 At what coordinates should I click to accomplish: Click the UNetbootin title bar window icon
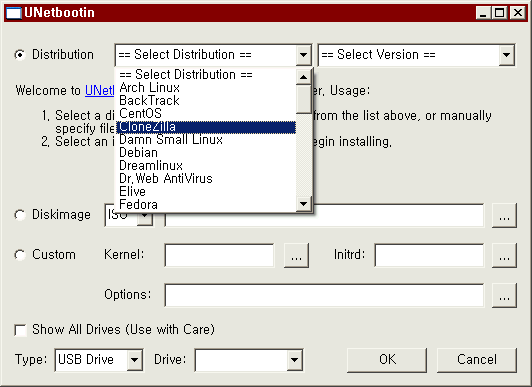point(14,13)
